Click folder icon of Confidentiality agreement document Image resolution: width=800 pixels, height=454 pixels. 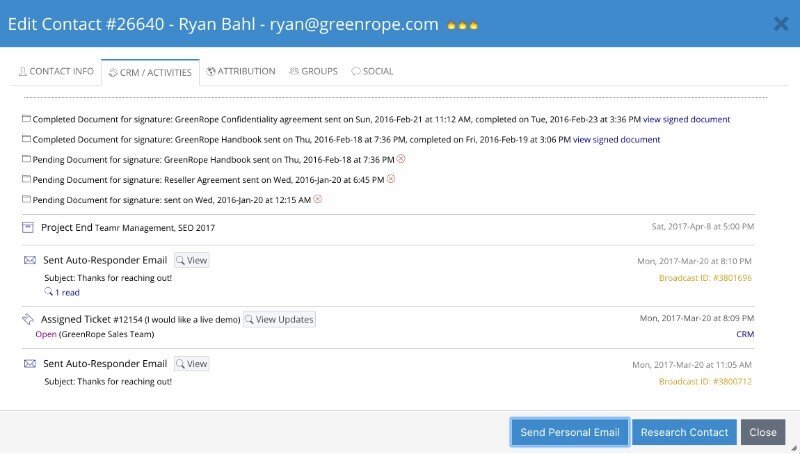point(26,119)
